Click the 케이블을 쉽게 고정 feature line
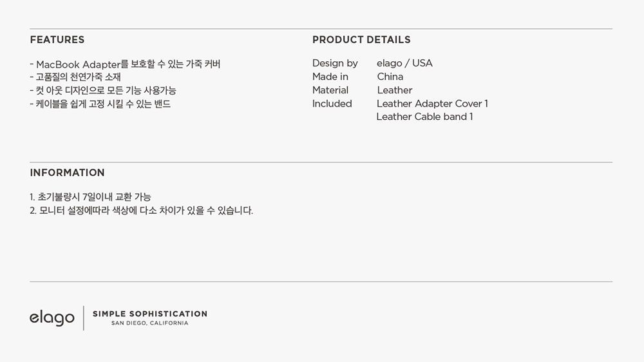 pyautogui.click(x=100, y=104)
